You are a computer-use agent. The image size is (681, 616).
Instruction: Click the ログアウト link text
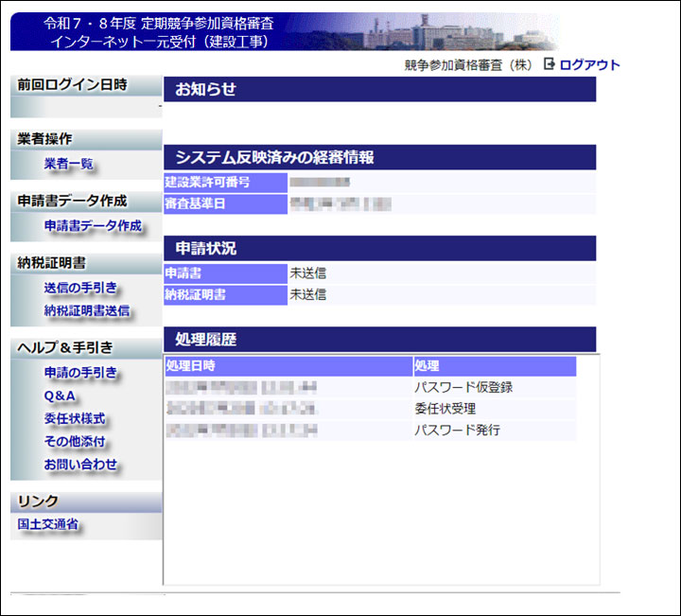[x=589, y=65]
